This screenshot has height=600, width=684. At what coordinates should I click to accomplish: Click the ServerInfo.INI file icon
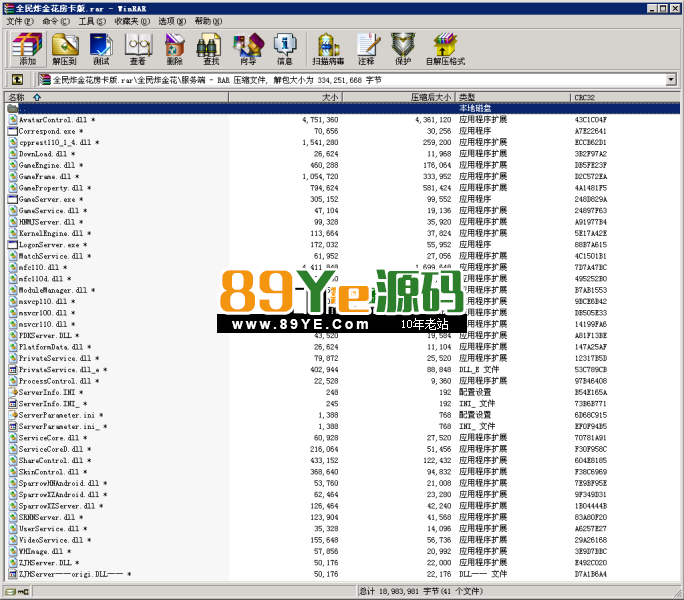point(13,392)
